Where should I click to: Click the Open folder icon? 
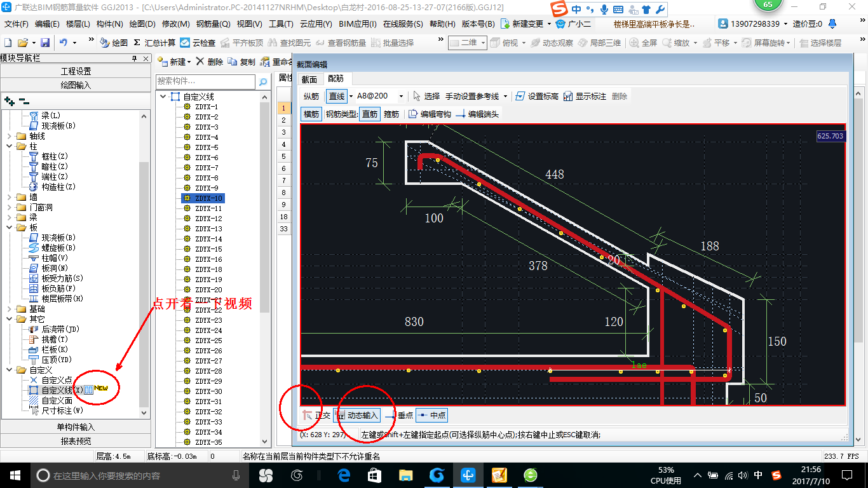[23, 43]
